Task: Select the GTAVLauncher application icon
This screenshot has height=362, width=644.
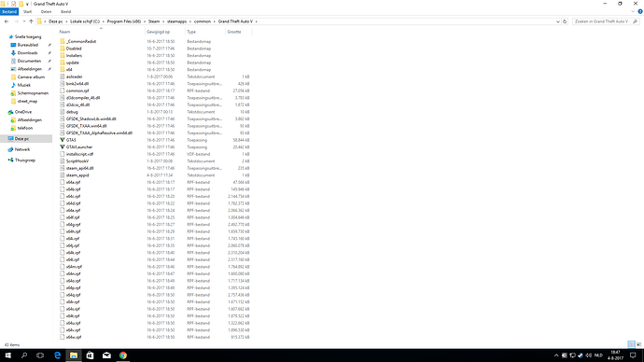Action: [63, 146]
